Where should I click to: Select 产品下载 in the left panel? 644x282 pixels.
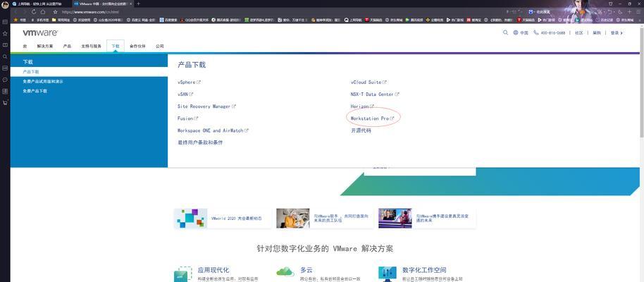[x=89, y=72]
